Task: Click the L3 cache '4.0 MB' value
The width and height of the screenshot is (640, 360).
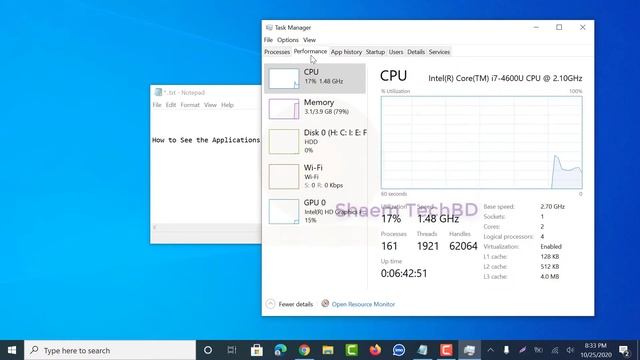Action: [550, 276]
